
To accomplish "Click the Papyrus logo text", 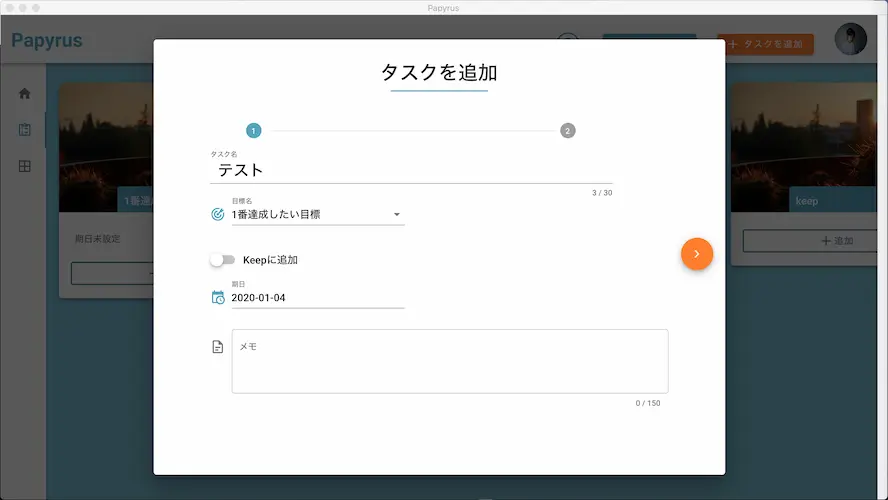I will 47,40.
